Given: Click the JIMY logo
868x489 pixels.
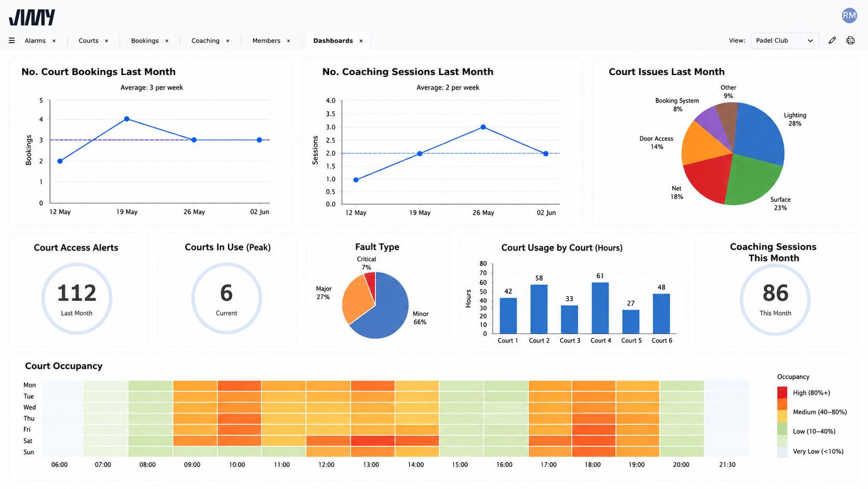Looking at the screenshot, I should pyautogui.click(x=32, y=17).
